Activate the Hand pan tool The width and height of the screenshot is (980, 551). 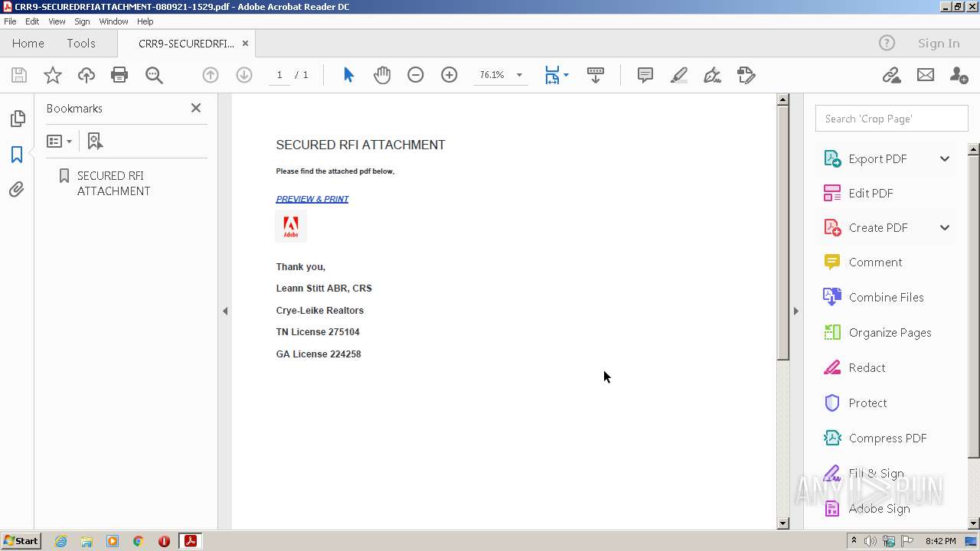click(382, 75)
